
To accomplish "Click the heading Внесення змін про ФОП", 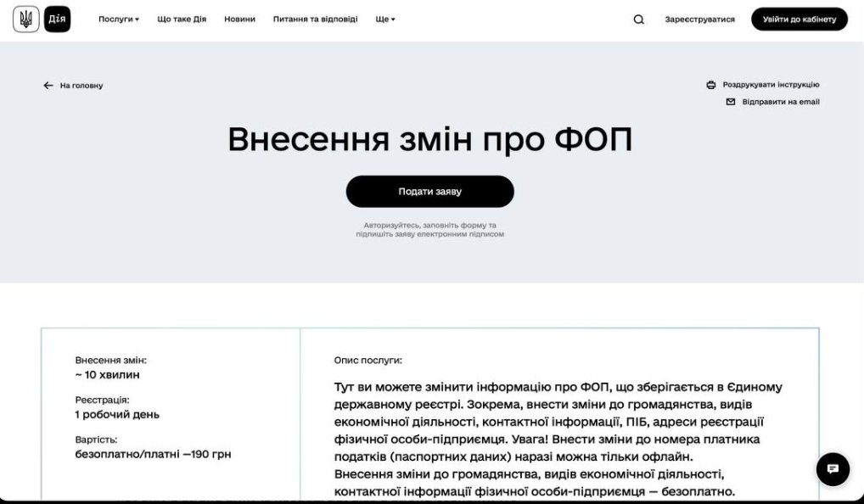I will 429,140.
